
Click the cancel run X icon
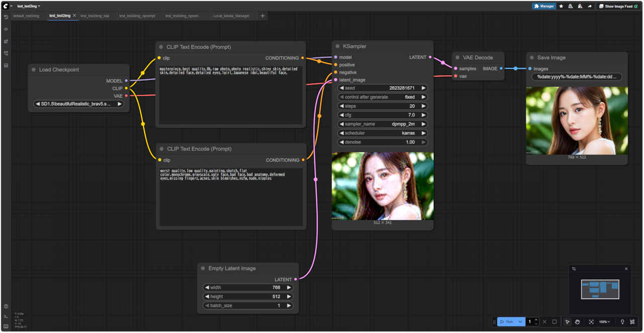pos(544,322)
